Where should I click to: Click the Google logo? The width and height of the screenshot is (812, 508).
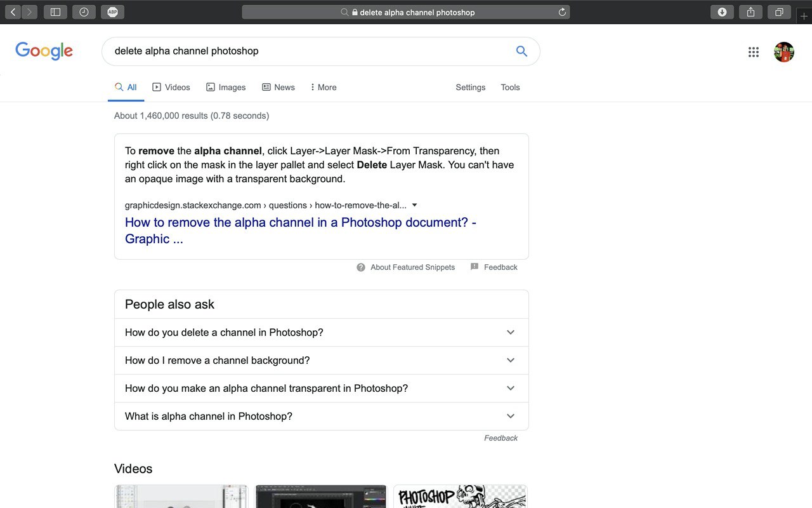coord(44,51)
